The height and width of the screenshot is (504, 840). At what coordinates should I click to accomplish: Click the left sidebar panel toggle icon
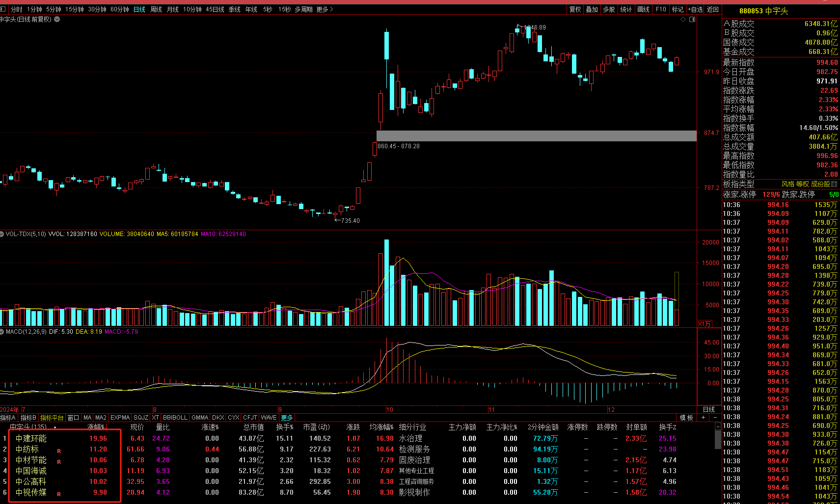point(3,9)
